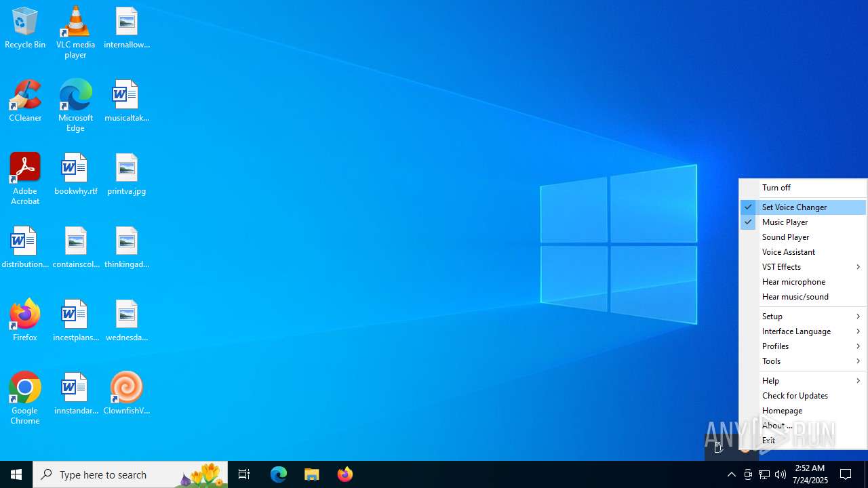Enable Hear microphone option
This screenshot has height=488, width=868.
pyautogui.click(x=803, y=282)
